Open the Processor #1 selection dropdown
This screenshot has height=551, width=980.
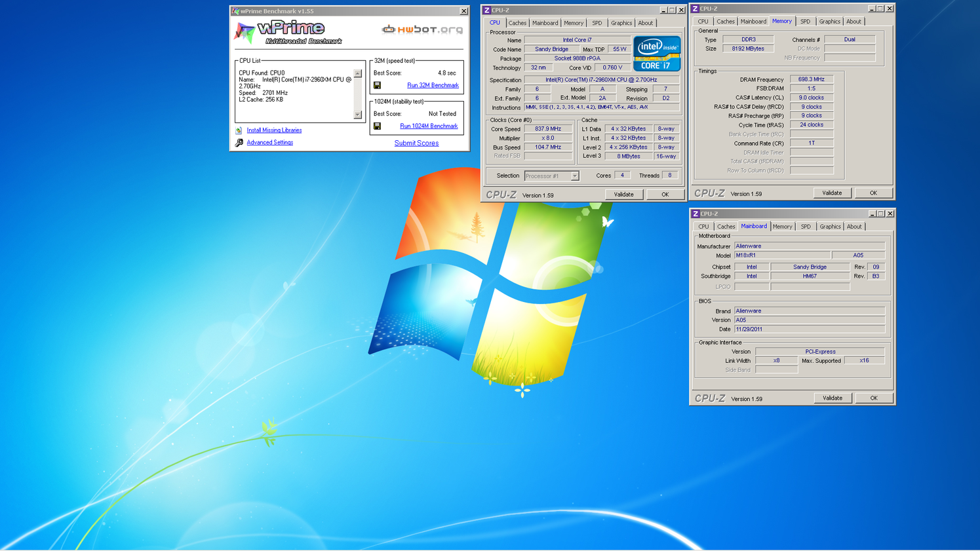tap(574, 176)
